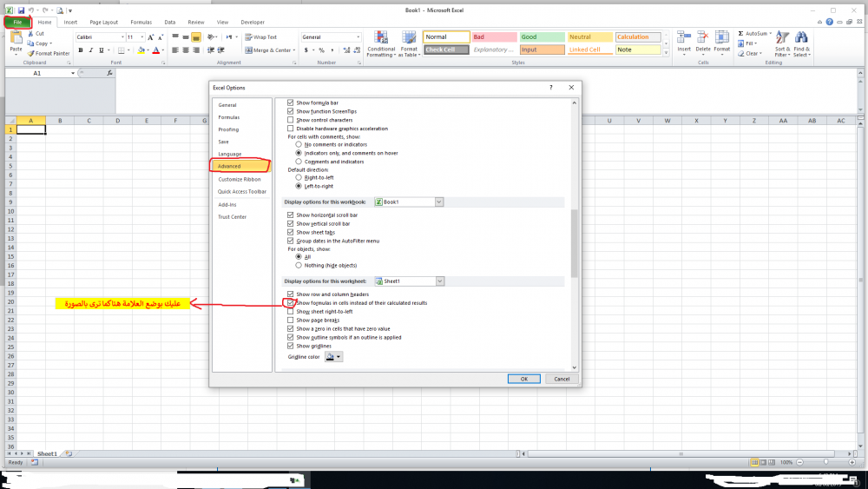Enable Disable hardware graphics acceleration
The width and height of the screenshot is (868, 489).
tap(290, 129)
